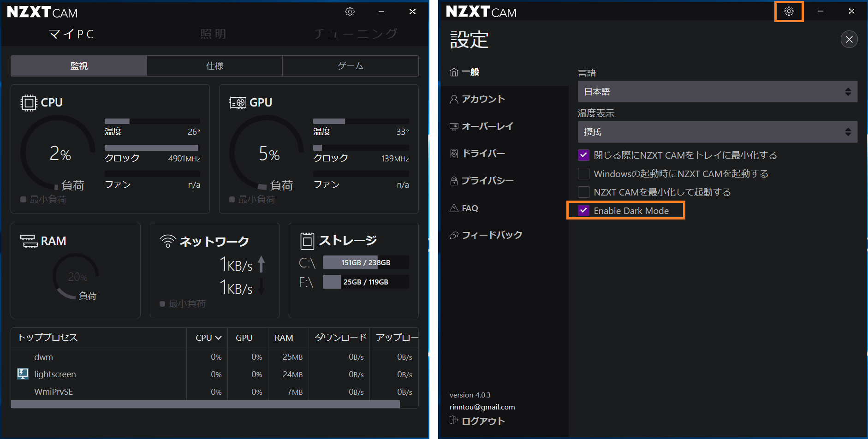Click the rinntou@gmail.com account text

482,407
